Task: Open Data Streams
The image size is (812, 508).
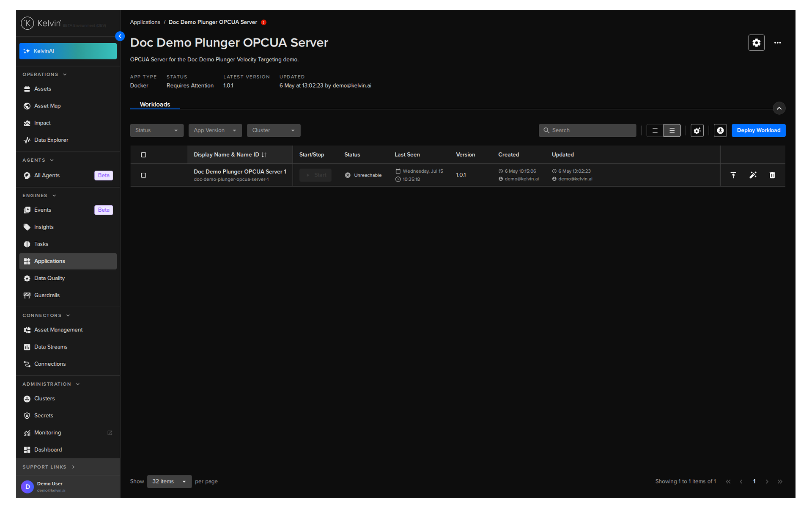Action: pyautogui.click(x=68, y=347)
